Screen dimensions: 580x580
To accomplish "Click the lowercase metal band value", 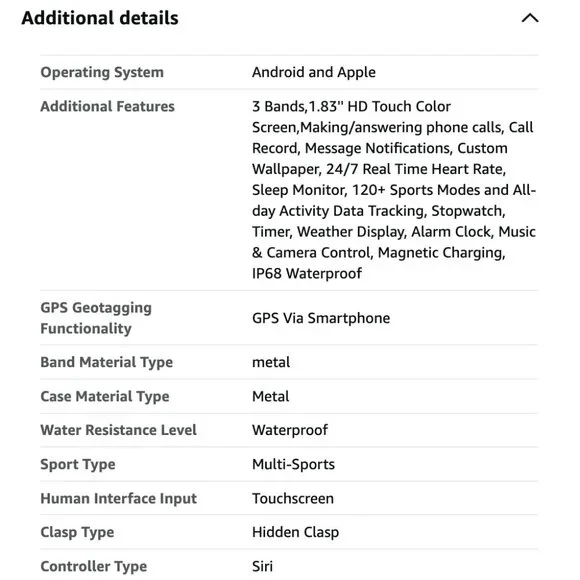I will click(271, 362).
